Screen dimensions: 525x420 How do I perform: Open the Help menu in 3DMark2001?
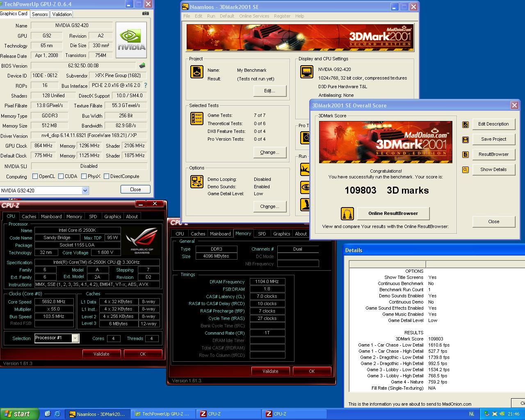click(300, 16)
